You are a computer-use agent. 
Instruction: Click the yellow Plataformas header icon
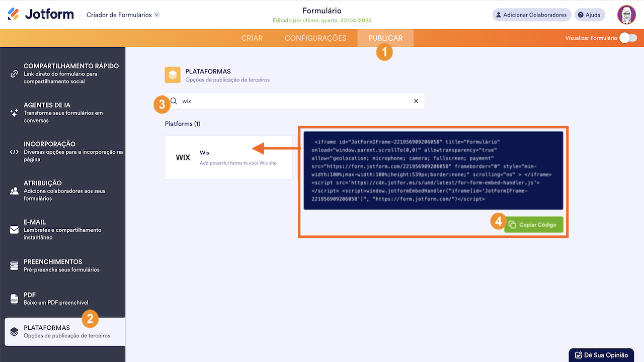(173, 75)
